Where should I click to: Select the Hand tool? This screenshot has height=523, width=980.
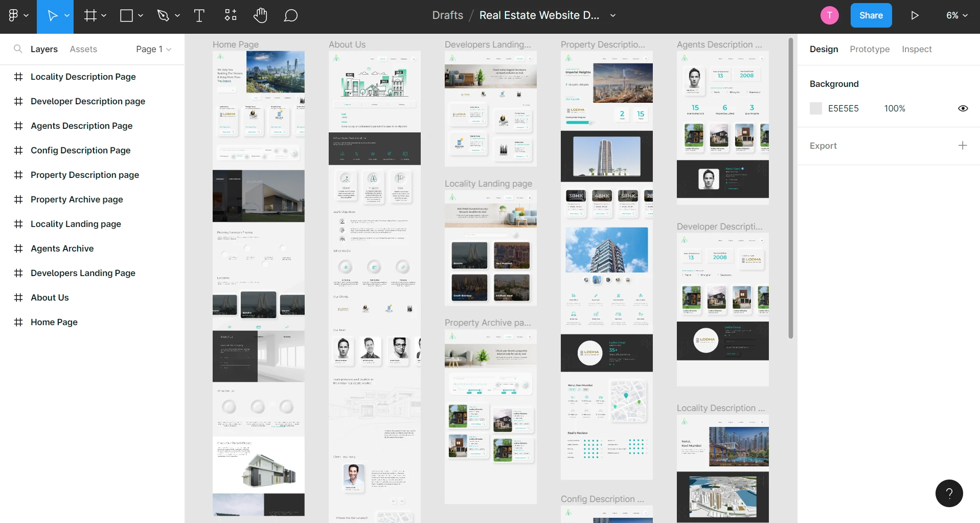tap(260, 15)
